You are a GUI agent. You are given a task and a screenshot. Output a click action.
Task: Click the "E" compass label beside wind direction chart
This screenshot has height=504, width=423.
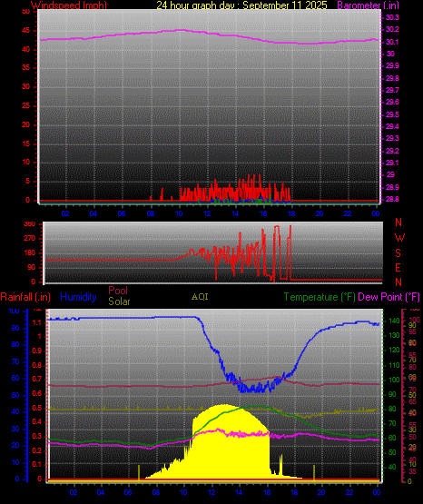point(398,267)
